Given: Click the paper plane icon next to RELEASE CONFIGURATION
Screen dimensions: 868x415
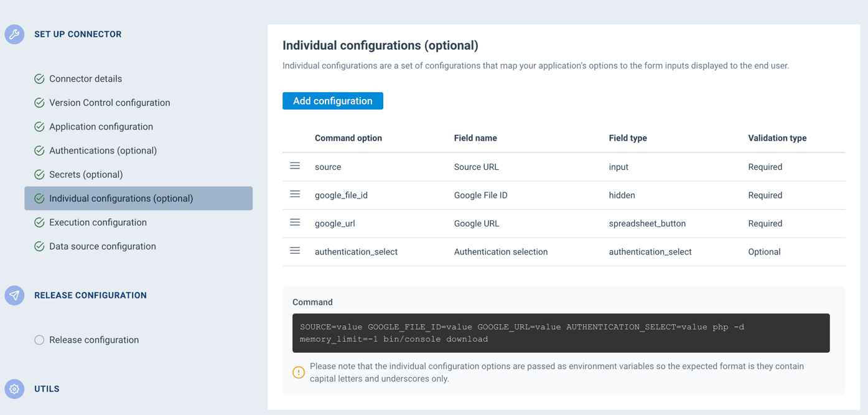Looking at the screenshot, I should point(14,295).
